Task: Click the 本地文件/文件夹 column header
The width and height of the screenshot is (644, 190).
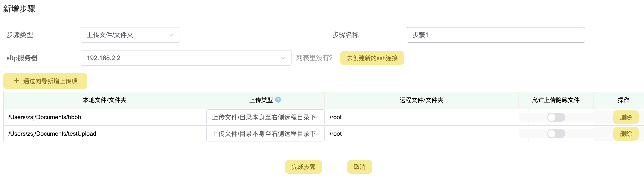Action: pyautogui.click(x=105, y=100)
